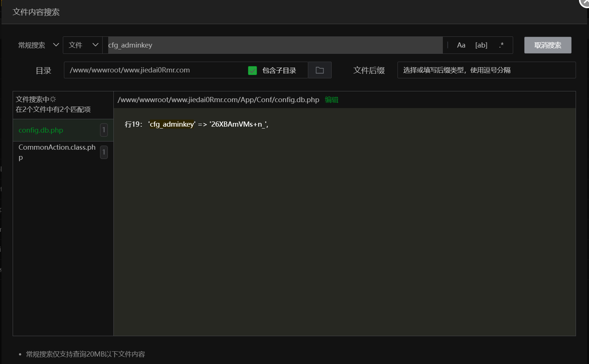The width and height of the screenshot is (589, 364).
Task: Enable the [ab] whole-word match option
Action: tap(481, 45)
